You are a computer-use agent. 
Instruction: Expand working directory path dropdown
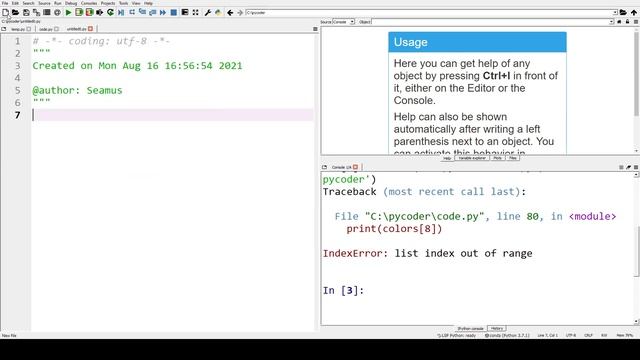(615, 13)
